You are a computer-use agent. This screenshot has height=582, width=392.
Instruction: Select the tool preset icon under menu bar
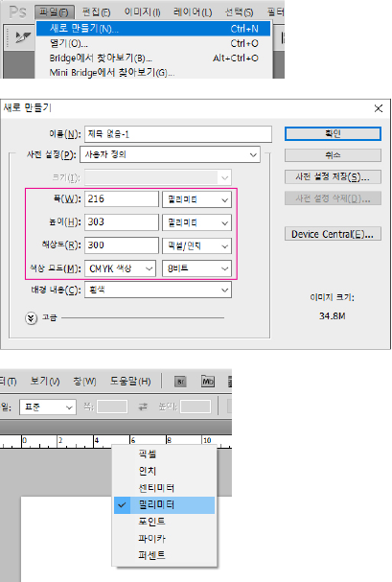tap(22, 37)
